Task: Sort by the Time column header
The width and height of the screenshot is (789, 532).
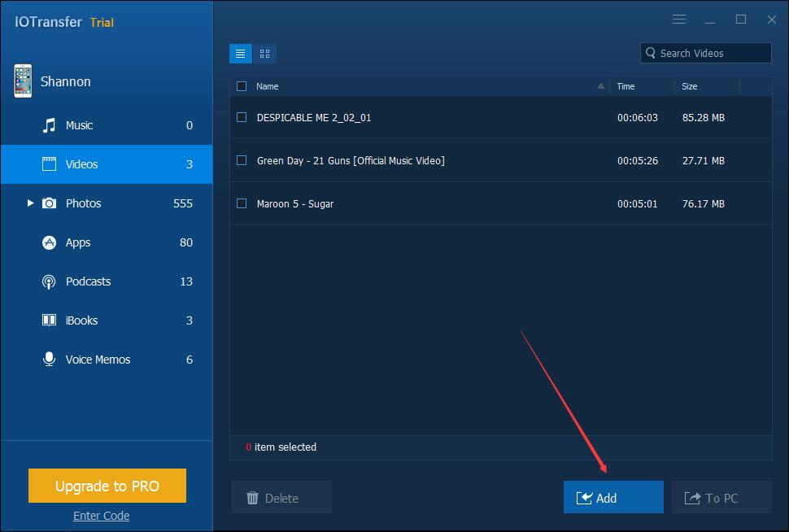Action: pyautogui.click(x=626, y=86)
